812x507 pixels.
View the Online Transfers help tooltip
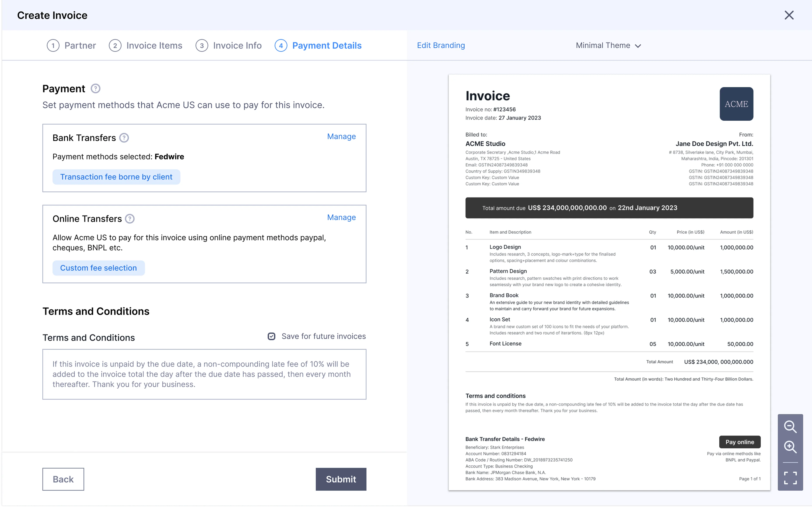pos(129,219)
